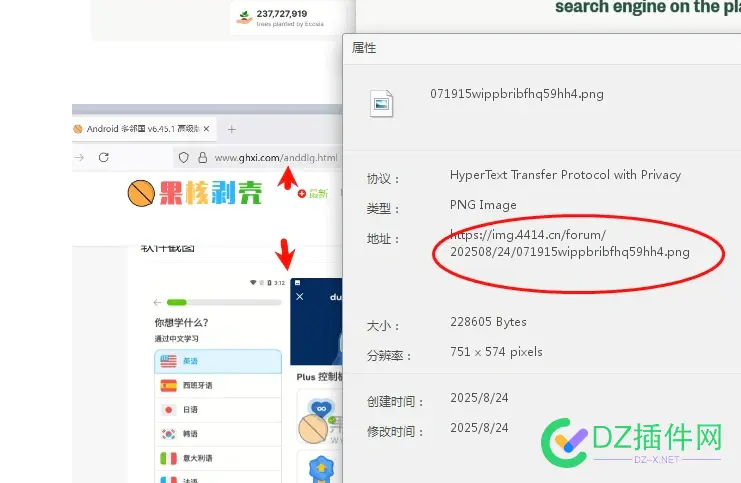The height and width of the screenshot is (483, 741).
Task: Select the Android 多邻国 v6.45.1 tab
Action: point(143,129)
